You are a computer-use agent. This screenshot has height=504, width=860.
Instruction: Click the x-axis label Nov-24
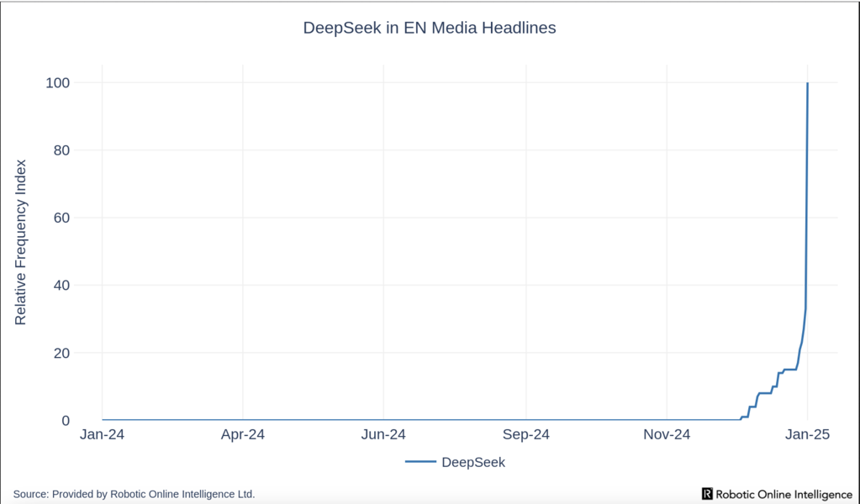[667, 434]
